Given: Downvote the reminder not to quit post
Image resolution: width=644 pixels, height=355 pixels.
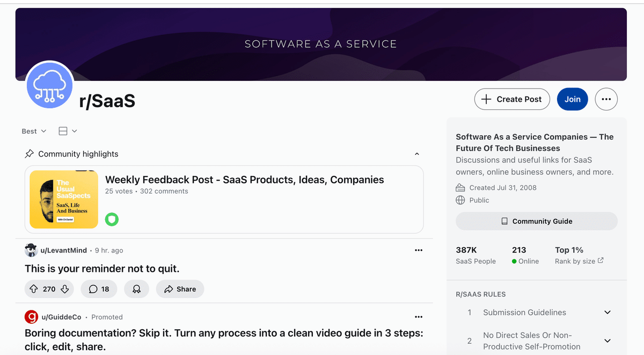Looking at the screenshot, I should pos(65,289).
